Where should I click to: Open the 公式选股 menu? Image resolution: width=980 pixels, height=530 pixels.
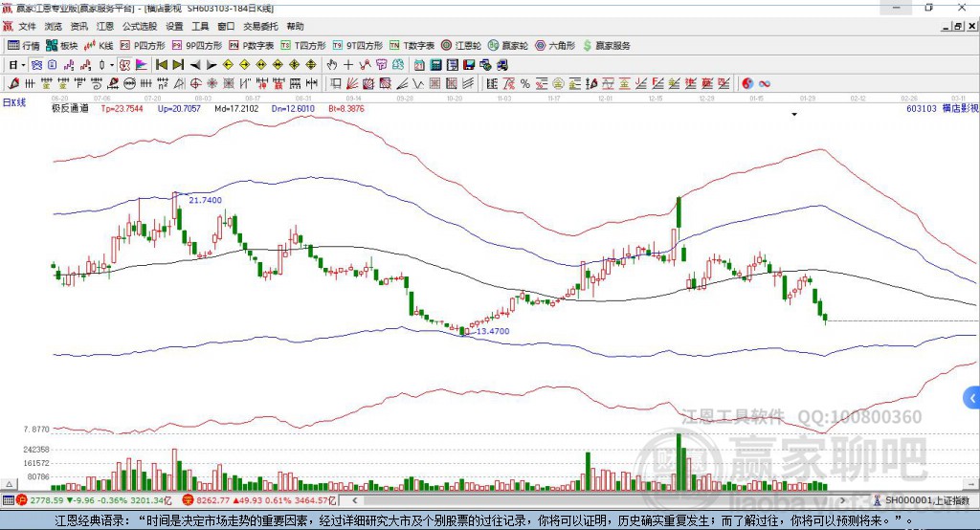coord(140,26)
